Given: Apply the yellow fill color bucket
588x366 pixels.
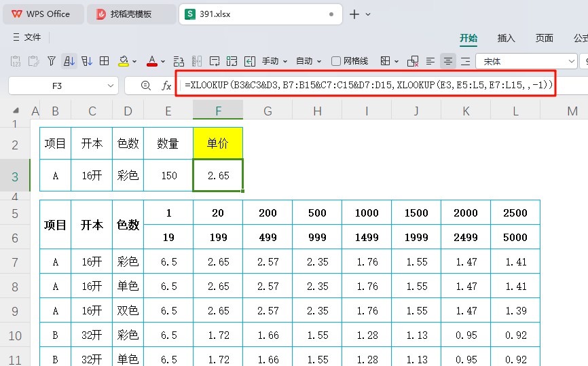Looking at the screenshot, I should pyautogui.click(x=124, y=61).
